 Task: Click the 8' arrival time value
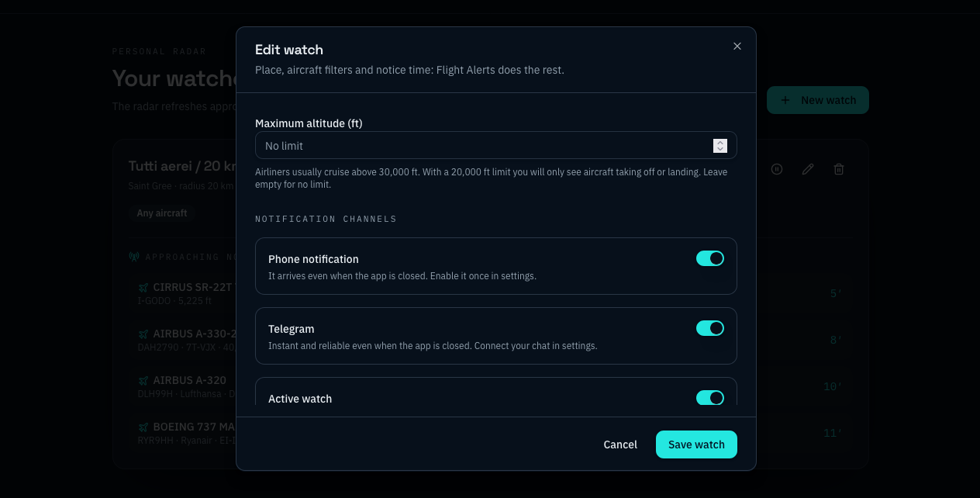click(x=836, y=340)
